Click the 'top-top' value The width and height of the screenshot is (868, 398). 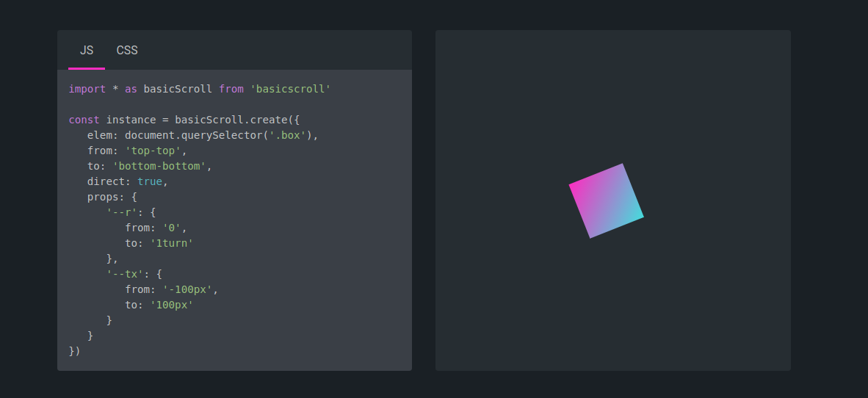[153, 151]
